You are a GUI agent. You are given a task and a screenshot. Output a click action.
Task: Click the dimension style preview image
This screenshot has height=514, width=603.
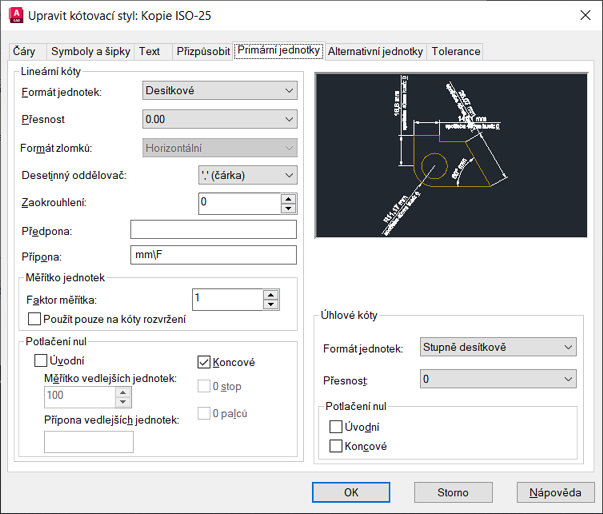[x=451, y=155]
